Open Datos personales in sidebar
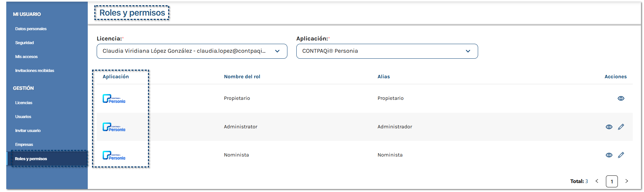 click(x=31, y=29)
